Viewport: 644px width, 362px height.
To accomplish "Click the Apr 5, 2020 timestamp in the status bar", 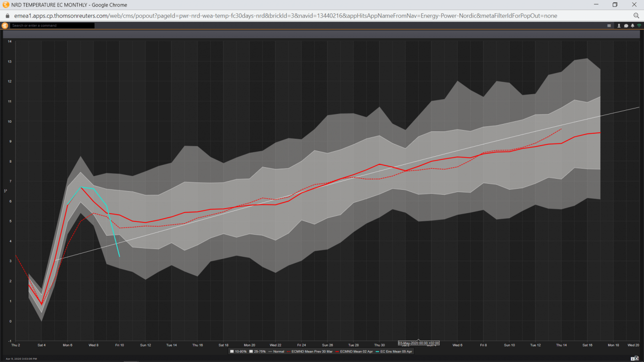I will click(21, 358).
